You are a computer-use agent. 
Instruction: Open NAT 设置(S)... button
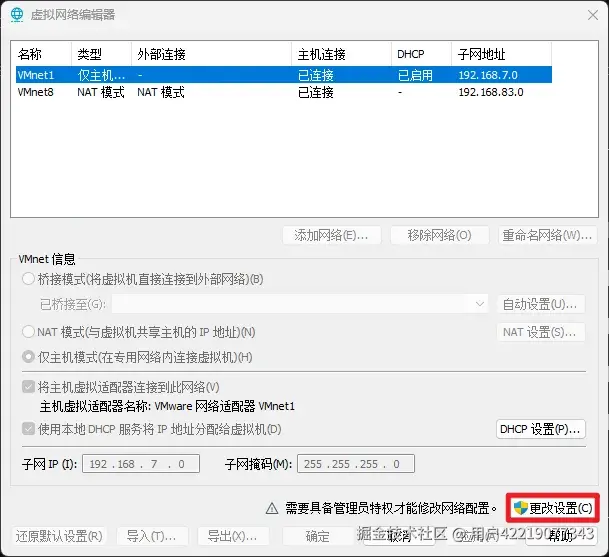pyautogui.click(x=541, y=332)
